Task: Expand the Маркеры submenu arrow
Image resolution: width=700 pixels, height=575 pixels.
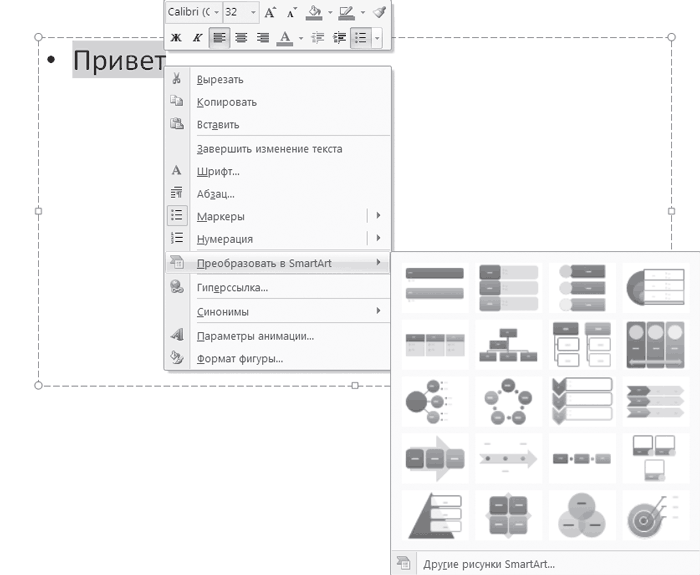Action: (x=378, y=216)
